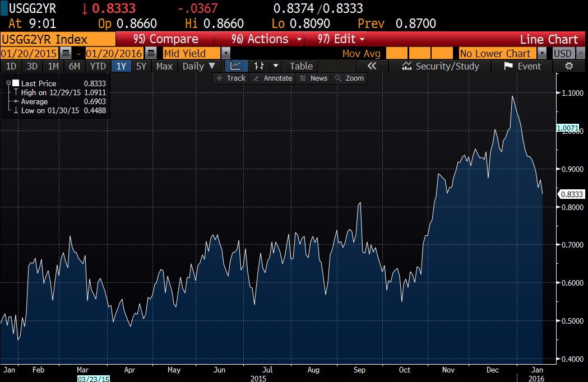Click the Annotate tool
This screenshot has width=588, height=382.
(273, 78)
